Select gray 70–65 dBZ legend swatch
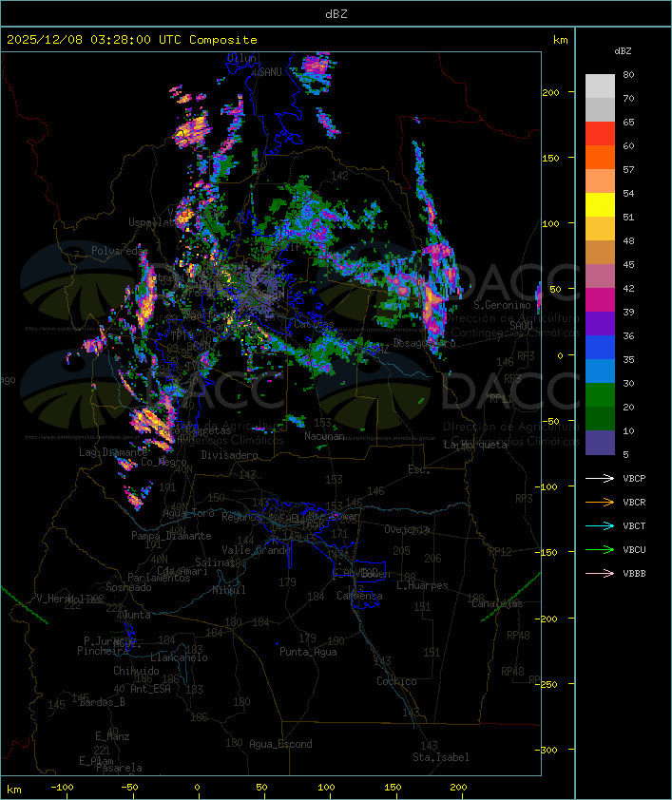 pos(600,109)
